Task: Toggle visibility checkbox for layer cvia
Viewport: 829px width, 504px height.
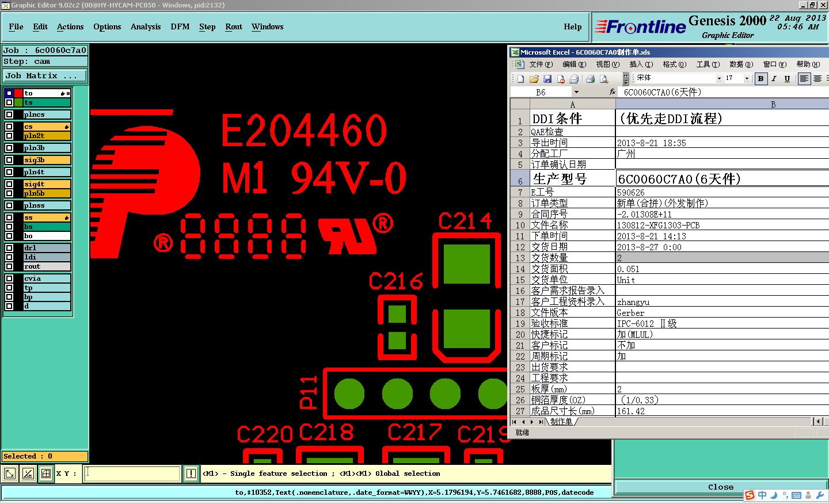Action: (x=9, y=278)
